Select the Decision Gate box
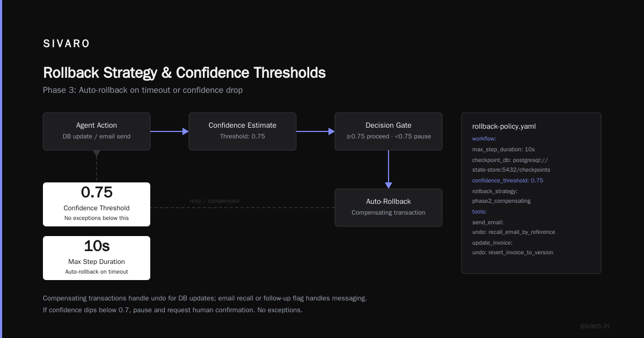644x338 pixels. [x=389, y=131]
